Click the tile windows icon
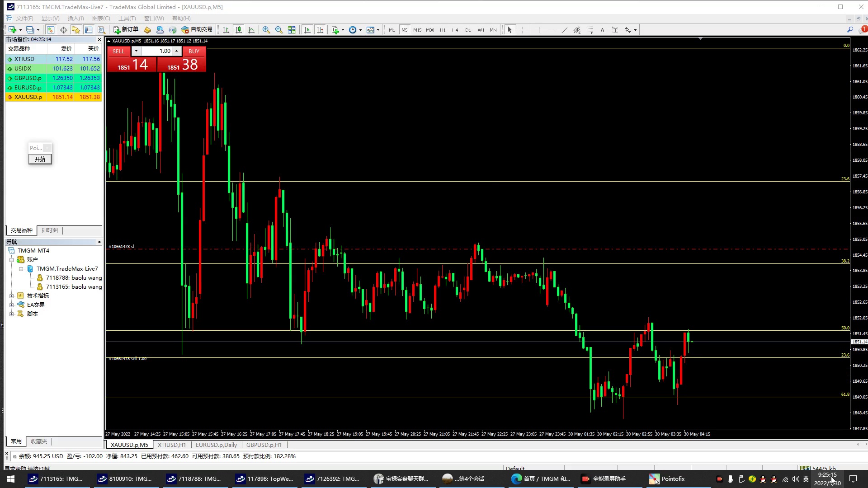This screenshot has height=488, width=868. coord(292,30)
